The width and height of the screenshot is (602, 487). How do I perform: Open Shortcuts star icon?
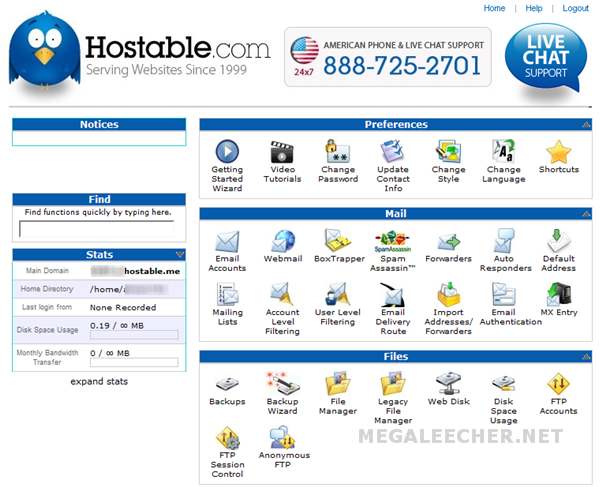tap(559, 152)
